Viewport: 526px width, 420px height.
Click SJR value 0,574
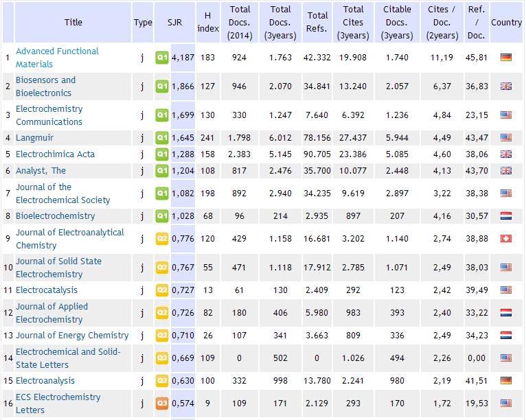click(x=183, y=404)
